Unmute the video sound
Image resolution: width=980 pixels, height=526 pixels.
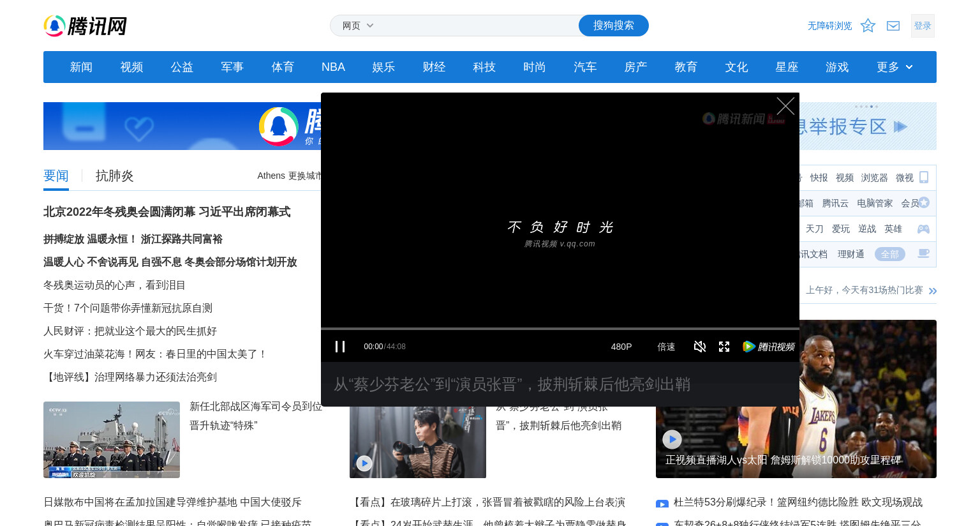pyautogui.click(x=699, y=346)
